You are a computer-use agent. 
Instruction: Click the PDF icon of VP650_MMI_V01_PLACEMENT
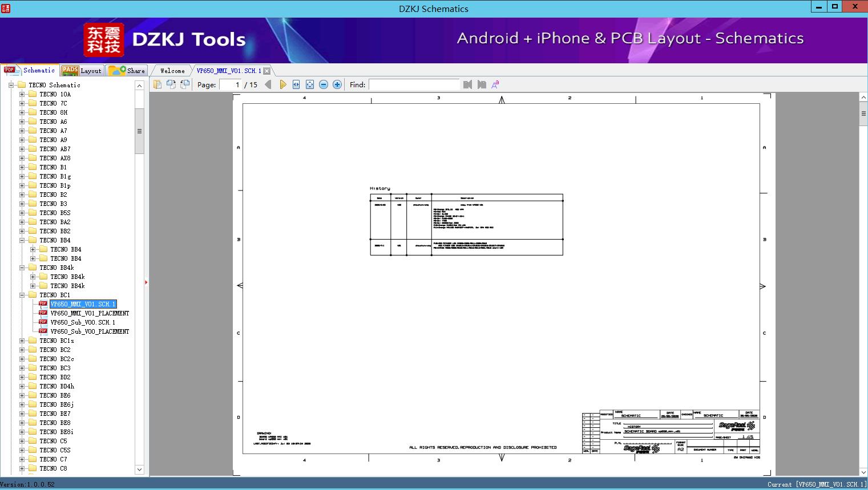(43, 313)
